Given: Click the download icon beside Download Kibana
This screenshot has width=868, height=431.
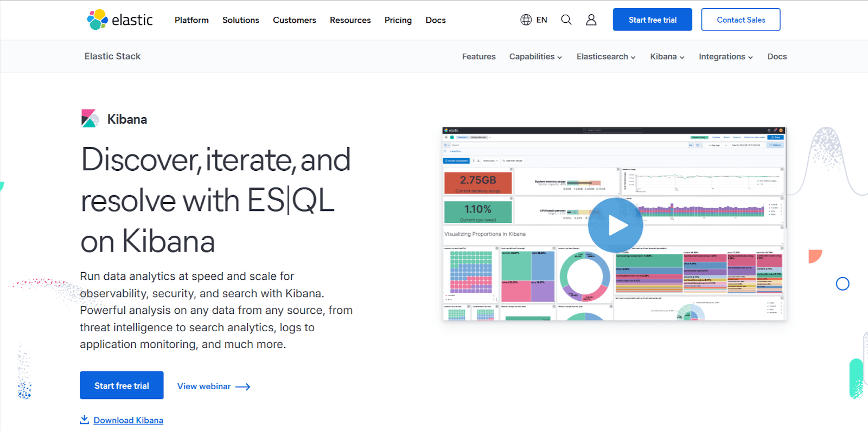Looking at the screenshot, I should point(84,420).
